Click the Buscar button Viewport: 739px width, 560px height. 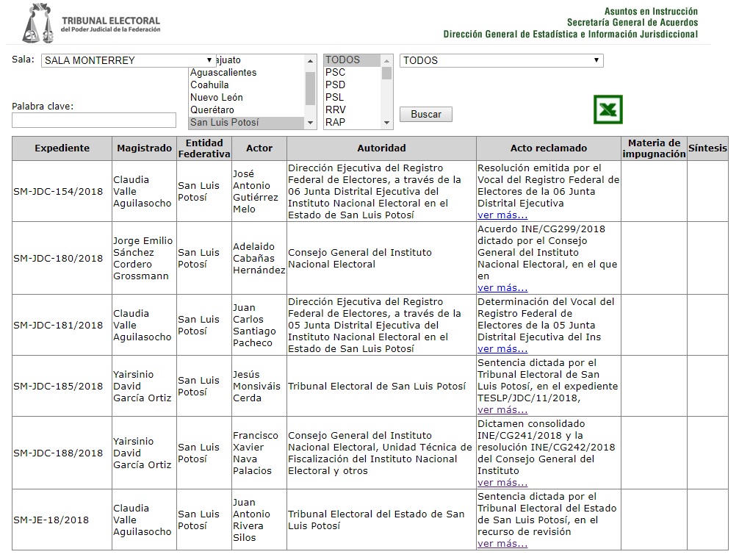point(426,114)
